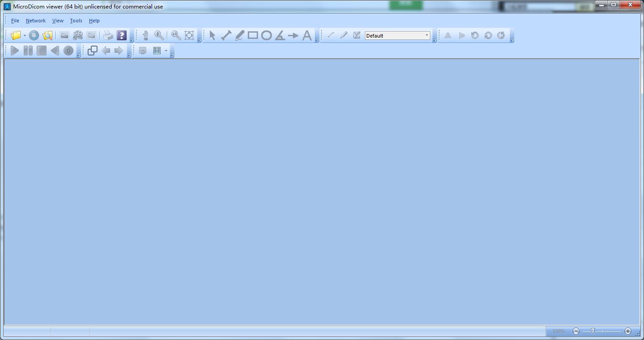Rotate image clockwise

tap(488, 35)
